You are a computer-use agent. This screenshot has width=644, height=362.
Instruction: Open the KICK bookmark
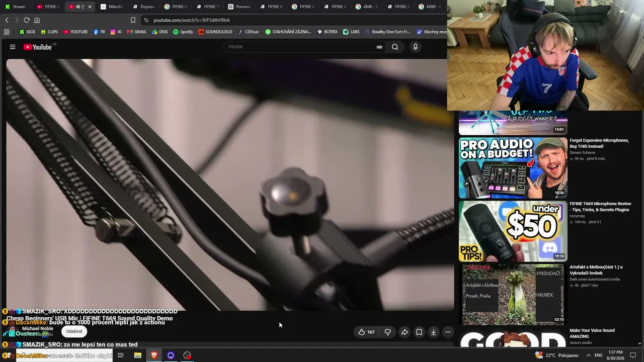27,32
